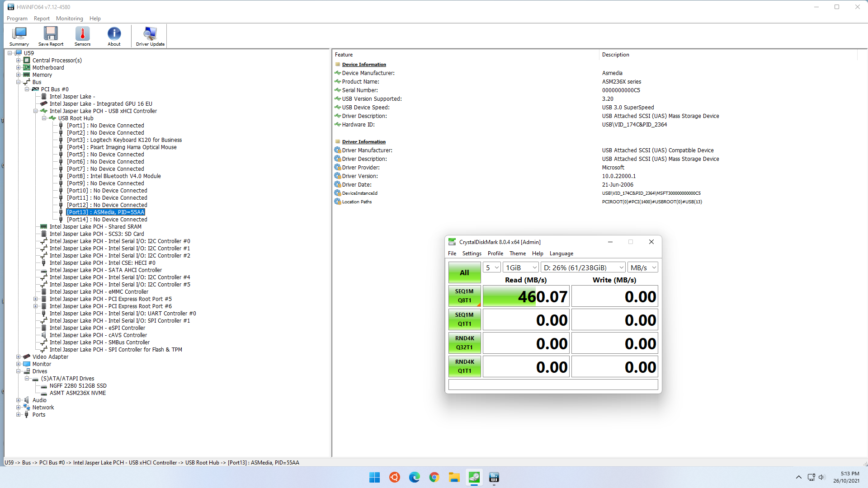Open the Monitoring menu
This screenshot has height=488, width=868.
click(x=70, y=19)
